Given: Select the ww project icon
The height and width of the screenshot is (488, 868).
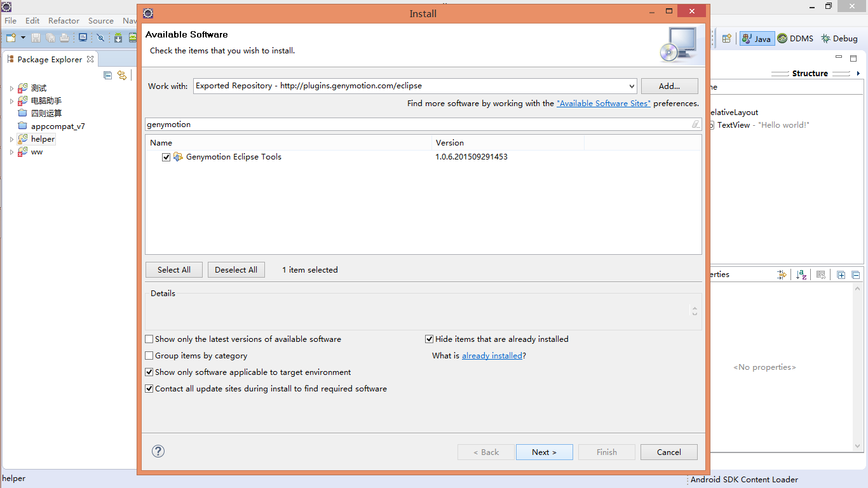Looking at the screenshot, I should (23, 152).
